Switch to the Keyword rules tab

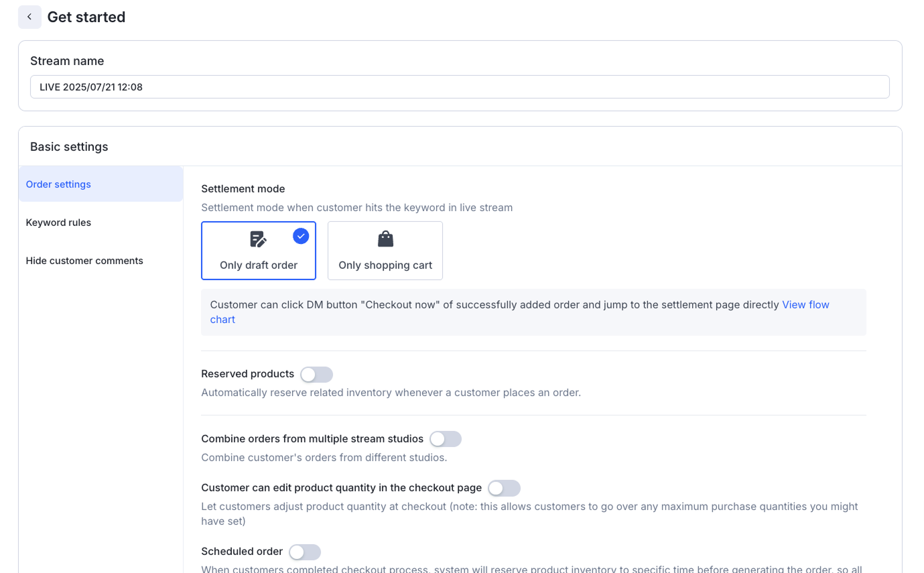click(58, 222)
